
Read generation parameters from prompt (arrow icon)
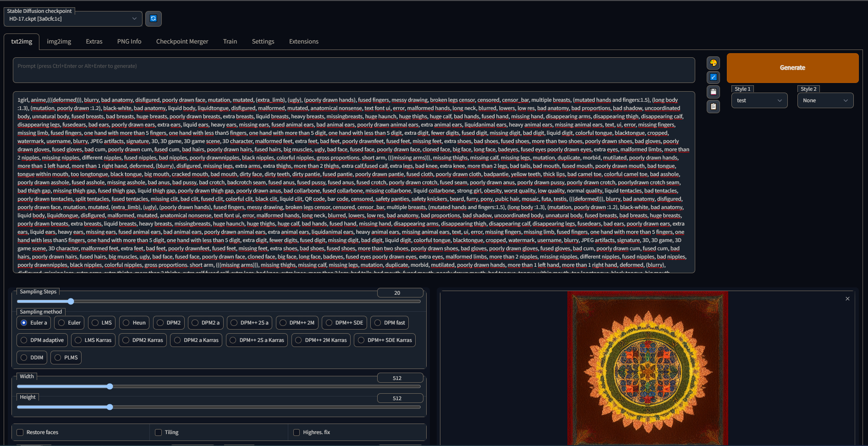coord(713,77)
